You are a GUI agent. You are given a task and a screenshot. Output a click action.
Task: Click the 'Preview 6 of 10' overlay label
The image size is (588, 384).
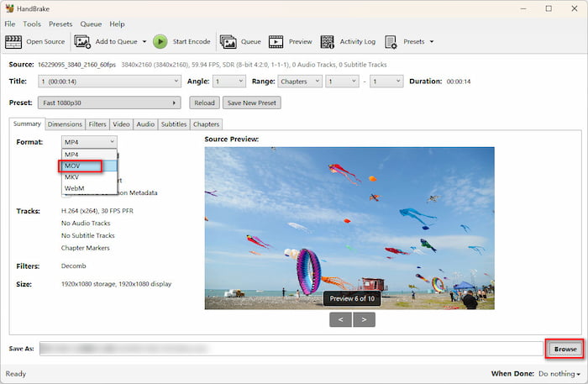(x=352, y=299)
